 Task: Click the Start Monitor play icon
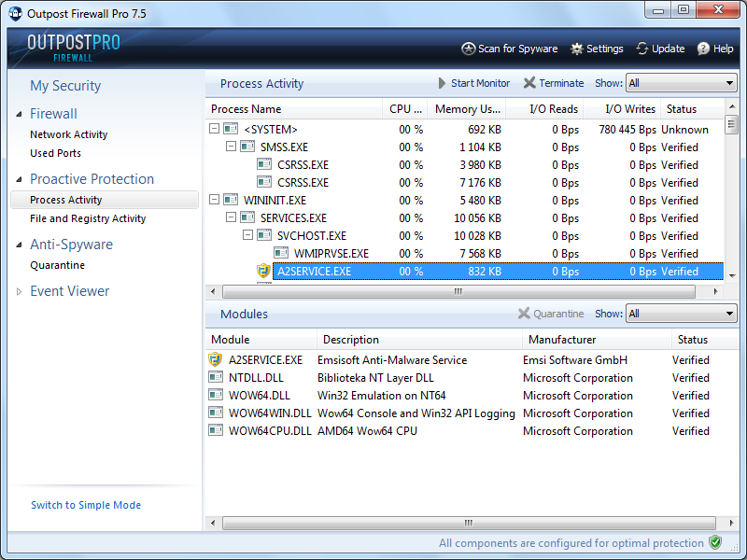click(x=443, y=83)
